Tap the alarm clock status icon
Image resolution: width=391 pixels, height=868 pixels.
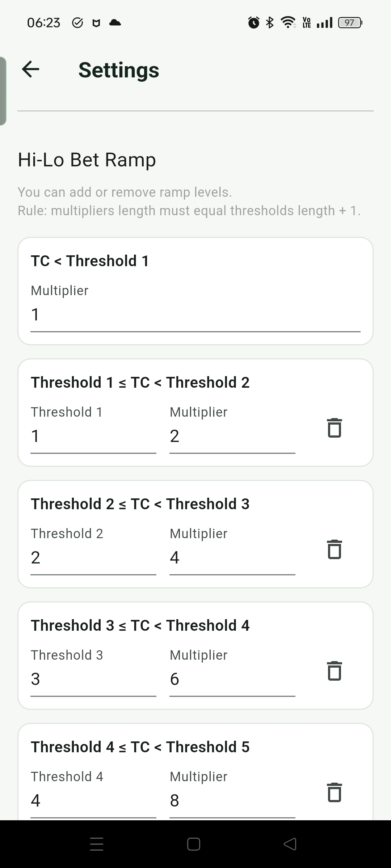(x=254, y=22)
